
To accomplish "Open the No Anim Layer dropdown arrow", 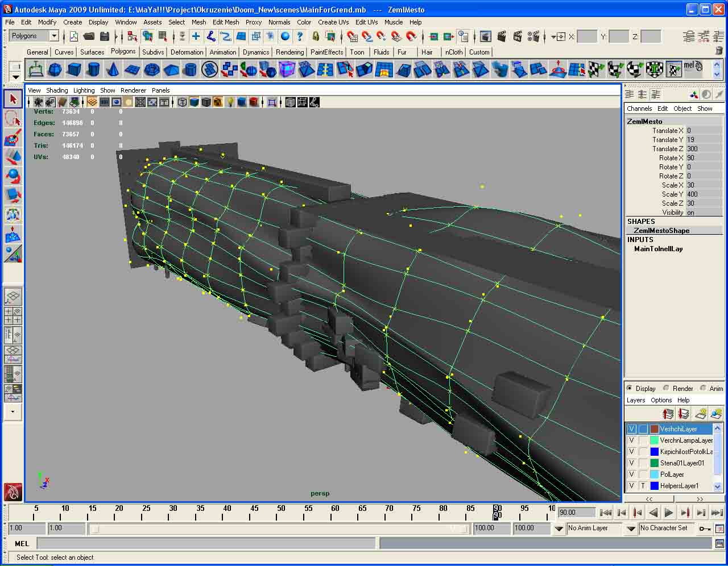I will click(559, 528).
